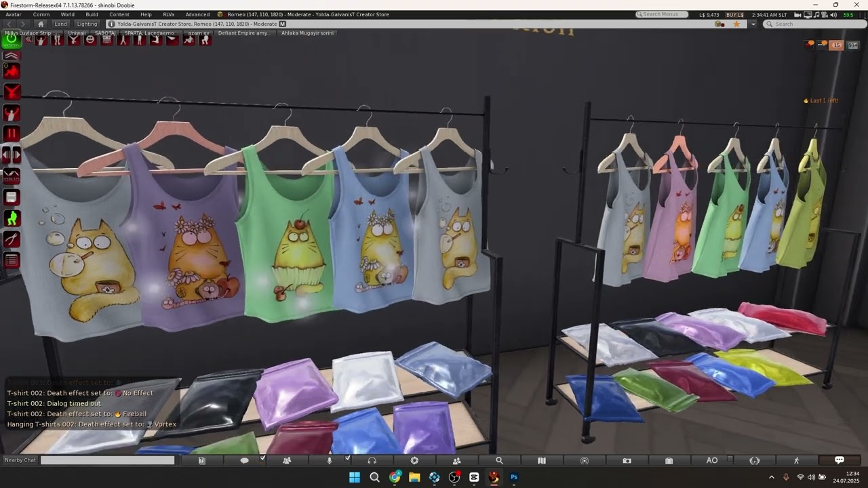Open the place info 'i' icon
Image resolution: width=868 pixels, height=488 pixels.
pyautogui.click(x=112, y=24)
